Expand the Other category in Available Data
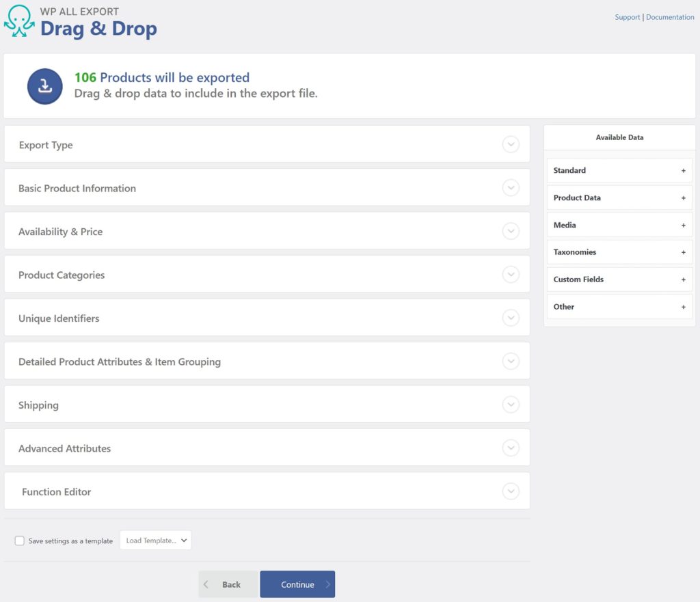Image resolution: width=700 pixels, height=602 pixels. 683,307
